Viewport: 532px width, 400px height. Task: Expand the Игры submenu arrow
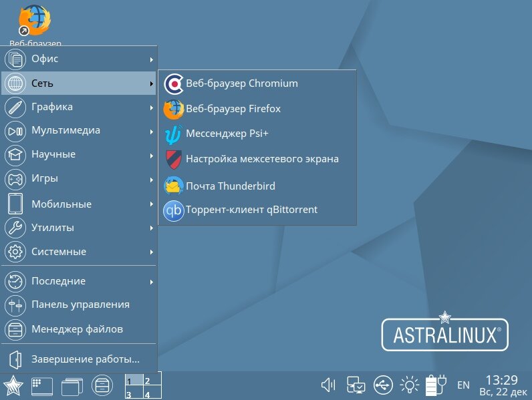coord(151,180)
